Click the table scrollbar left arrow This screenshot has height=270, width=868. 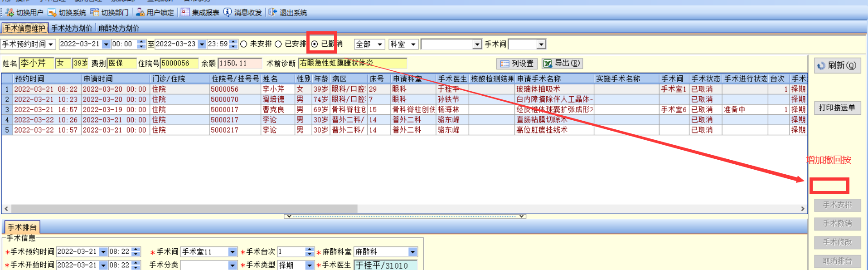6,209
